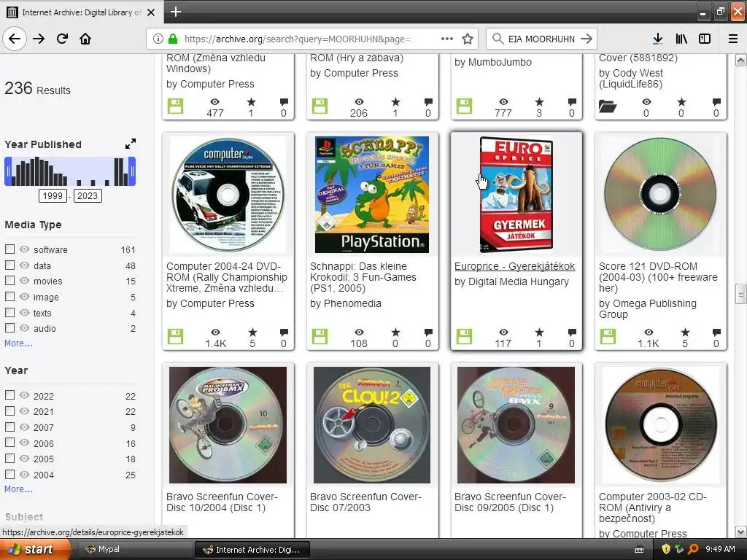Expand More... under the Year filter
This screenshot has height=560, width=747.
click(18, 489)
